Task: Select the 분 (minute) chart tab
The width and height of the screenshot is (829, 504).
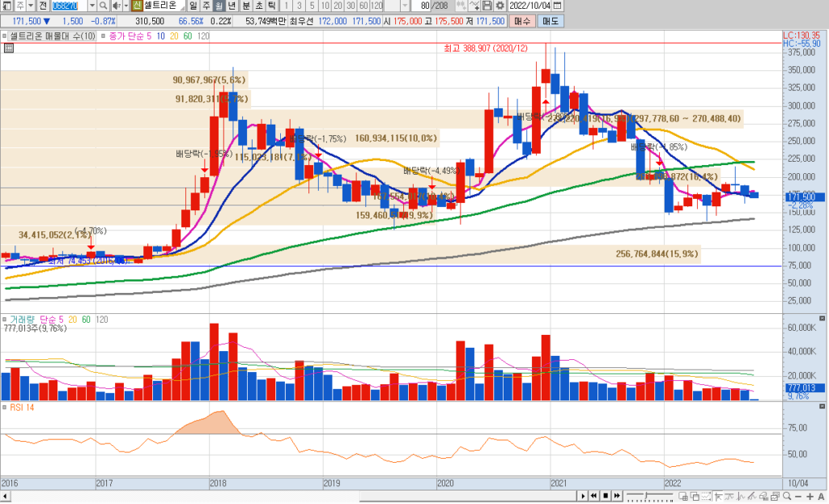Action: [246, 6]
